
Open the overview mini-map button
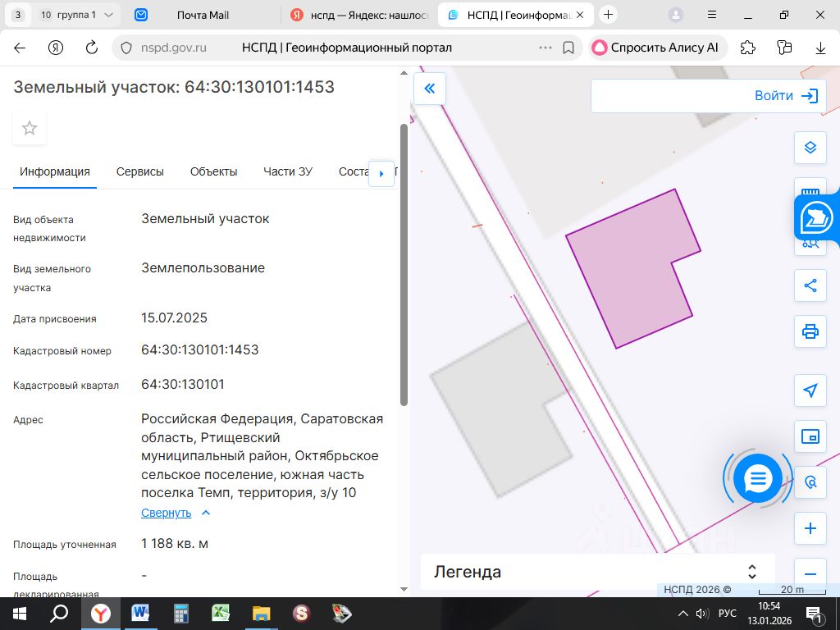[810, 436]
